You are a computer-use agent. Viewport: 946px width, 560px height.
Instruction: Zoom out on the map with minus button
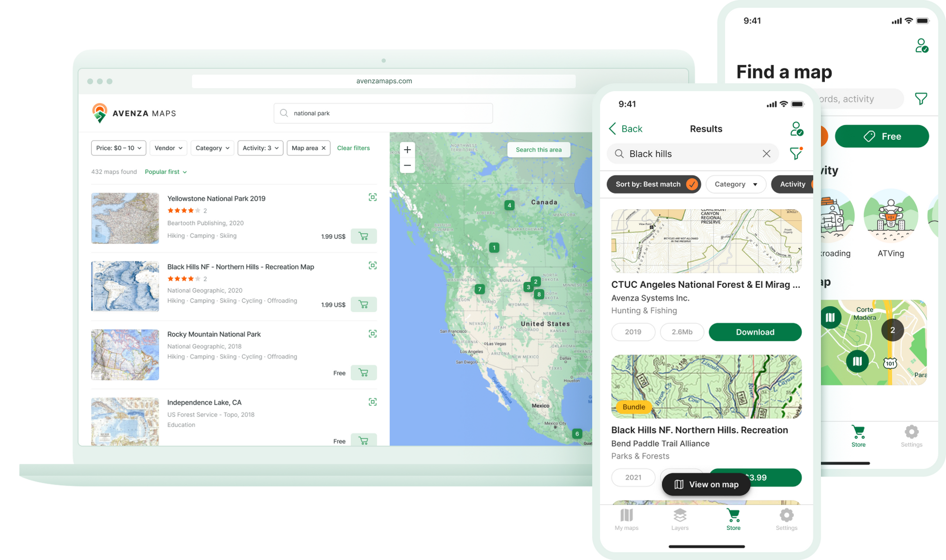click(x=407, y=165)
